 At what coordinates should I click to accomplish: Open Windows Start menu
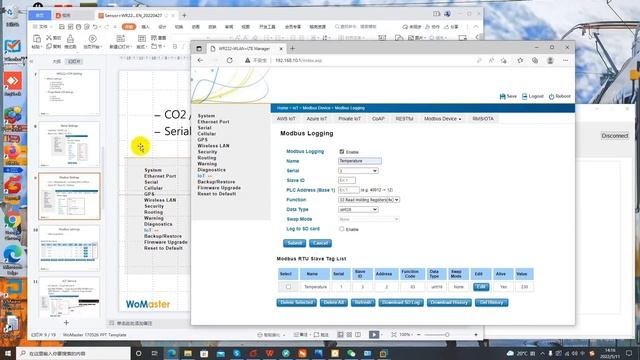point(8,353)
